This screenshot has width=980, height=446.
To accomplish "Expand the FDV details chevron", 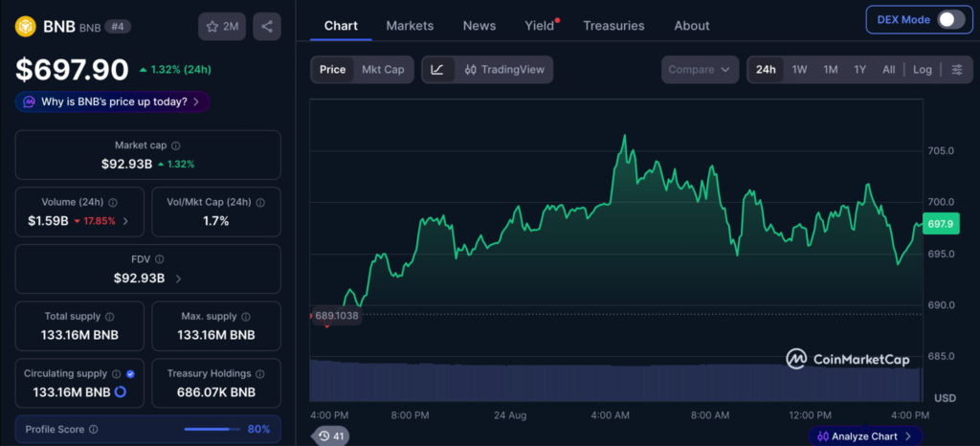I will 178,279.
